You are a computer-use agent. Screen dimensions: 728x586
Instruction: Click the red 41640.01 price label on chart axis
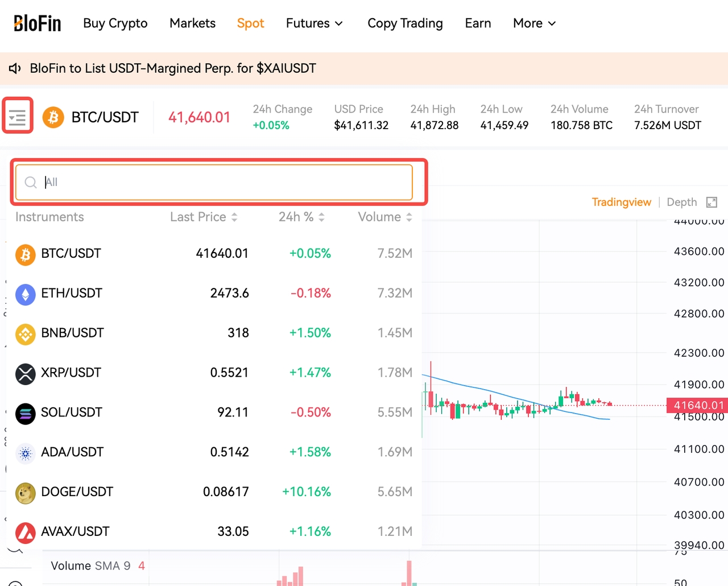697,405
